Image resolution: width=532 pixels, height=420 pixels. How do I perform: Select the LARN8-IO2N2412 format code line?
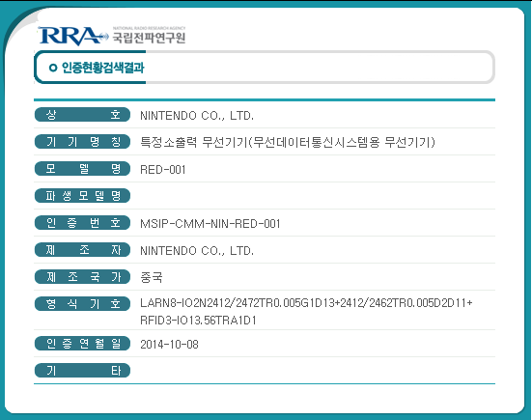[x=306, y=302]
